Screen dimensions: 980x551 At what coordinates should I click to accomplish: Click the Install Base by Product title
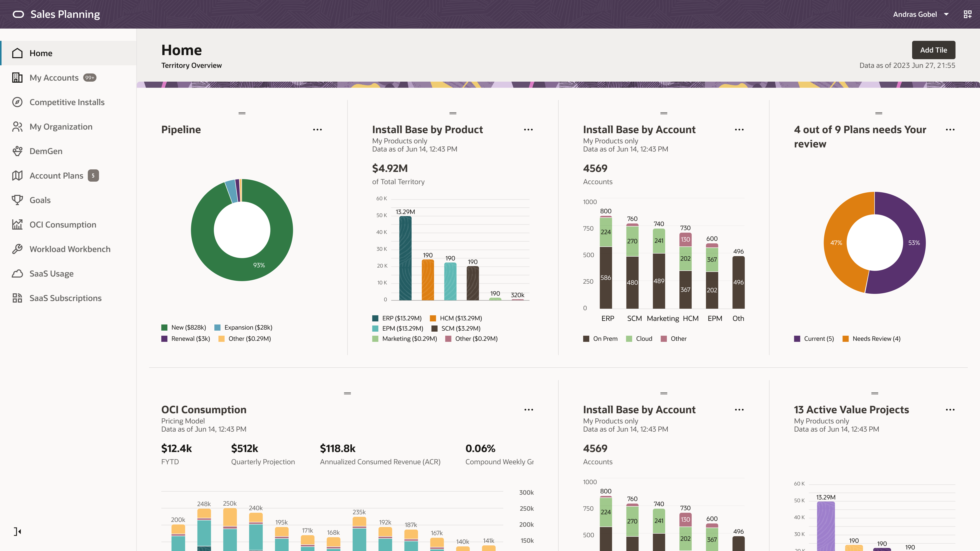point(427,130)
